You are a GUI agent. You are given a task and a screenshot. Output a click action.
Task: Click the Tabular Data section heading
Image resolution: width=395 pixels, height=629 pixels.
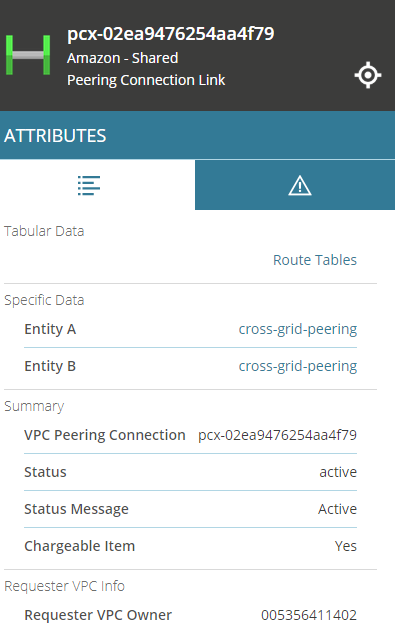click(44, 231)
